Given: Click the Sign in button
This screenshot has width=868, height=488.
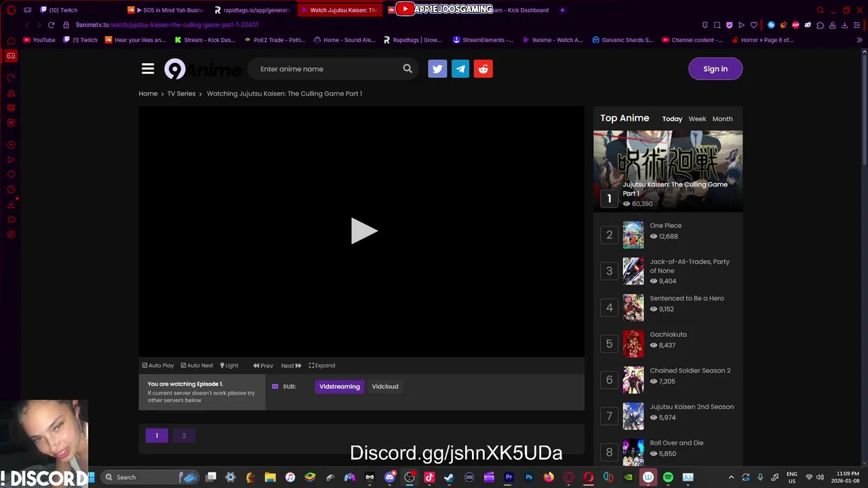Looking at the screenshot, I should (715, 68).
